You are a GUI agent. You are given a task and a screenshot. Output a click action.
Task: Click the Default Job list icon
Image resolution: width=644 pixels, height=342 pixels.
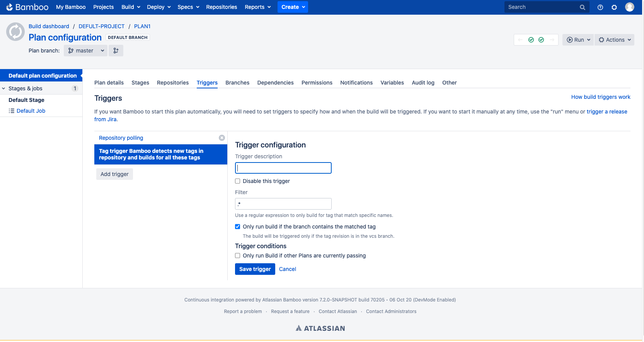click(x=12, y=111)
